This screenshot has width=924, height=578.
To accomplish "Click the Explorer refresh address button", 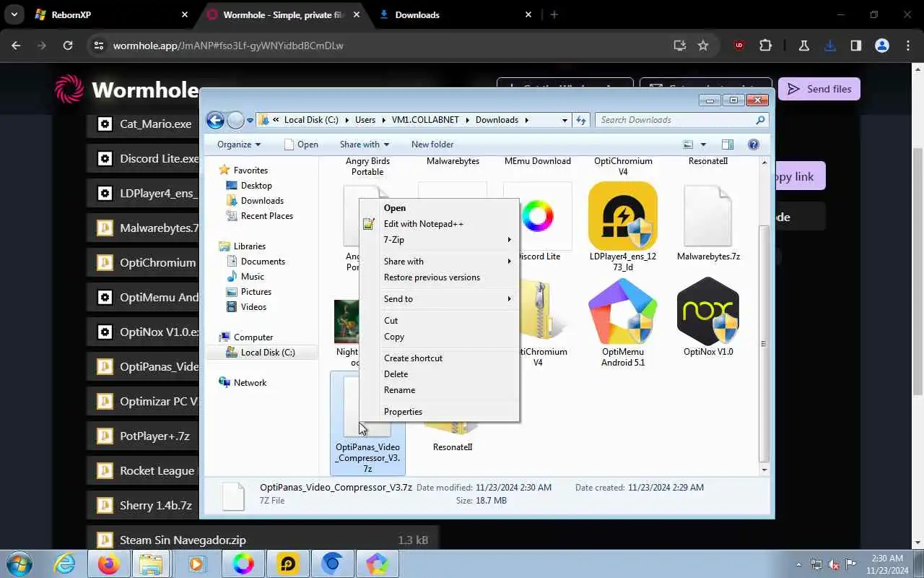I will (x=581, y=120).
